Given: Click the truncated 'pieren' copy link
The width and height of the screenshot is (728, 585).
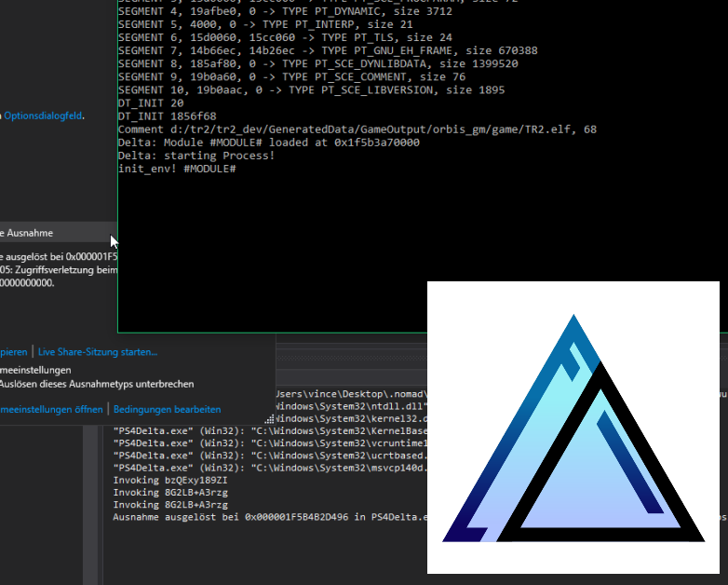Looking at the screenshot, I should (x=13, y=352).
